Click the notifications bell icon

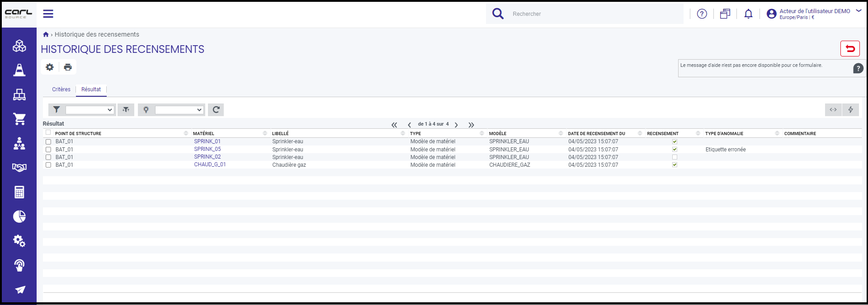coord(748,14)
